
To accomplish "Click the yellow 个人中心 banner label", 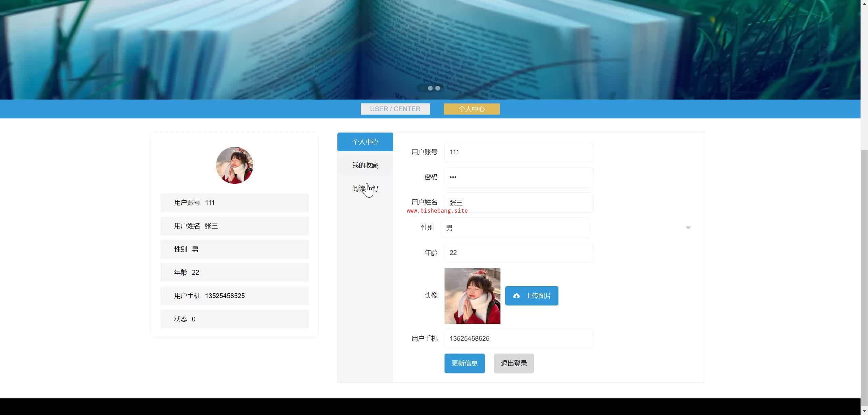I will click(471, 109).
